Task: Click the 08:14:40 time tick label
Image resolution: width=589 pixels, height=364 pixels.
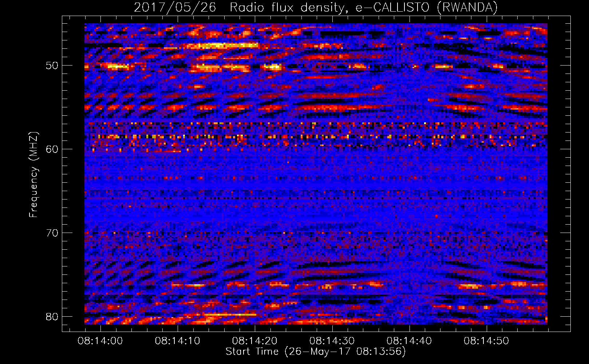Action: (x=409, y=341)
